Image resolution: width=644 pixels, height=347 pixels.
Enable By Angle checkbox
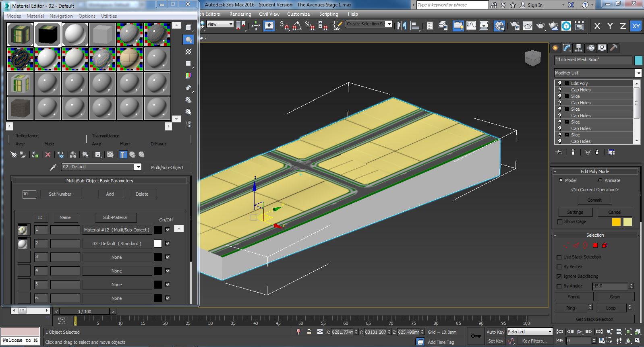point(559,286)
